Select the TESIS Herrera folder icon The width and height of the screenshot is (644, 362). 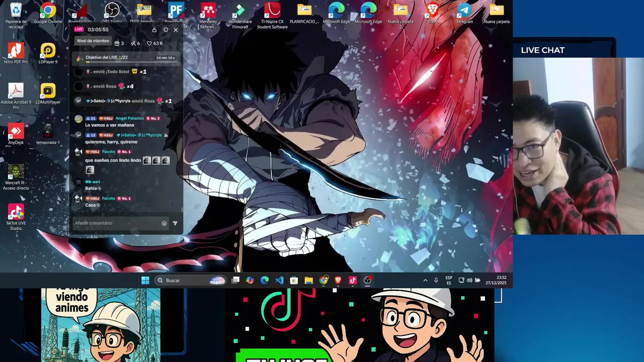click(x=143, y=13)
